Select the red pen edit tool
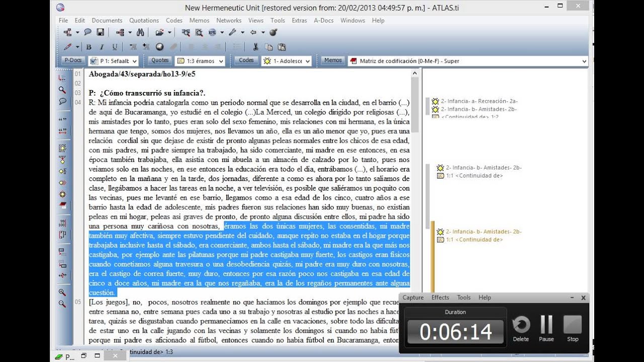Image resolution: width=644 pixels, height=362 pixels. [67, 47]
